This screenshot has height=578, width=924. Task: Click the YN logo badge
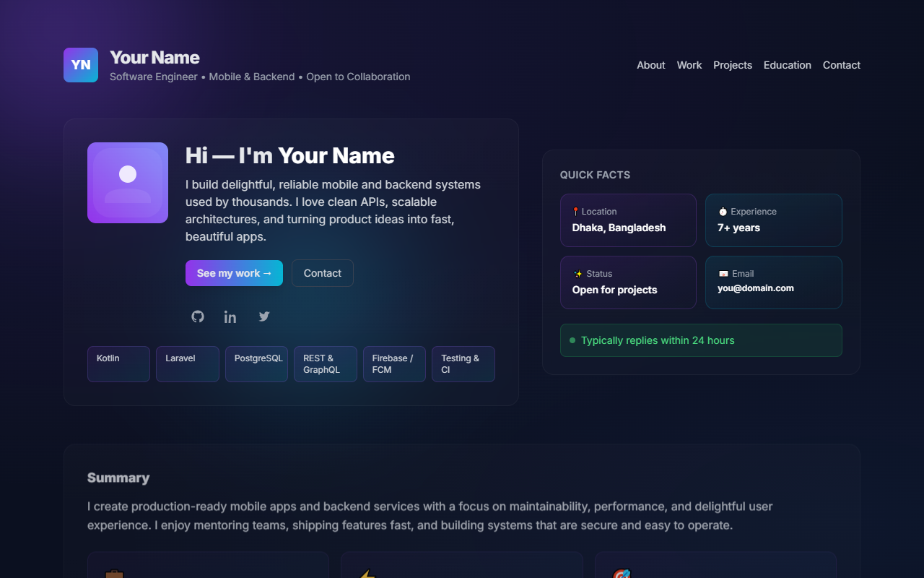click(80, 65)
